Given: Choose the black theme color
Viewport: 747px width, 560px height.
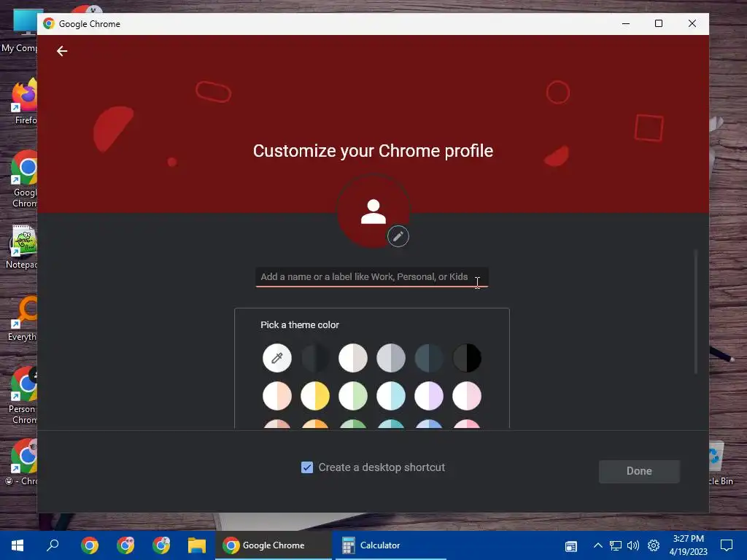Looking at the screenshot, I should 467,357.
